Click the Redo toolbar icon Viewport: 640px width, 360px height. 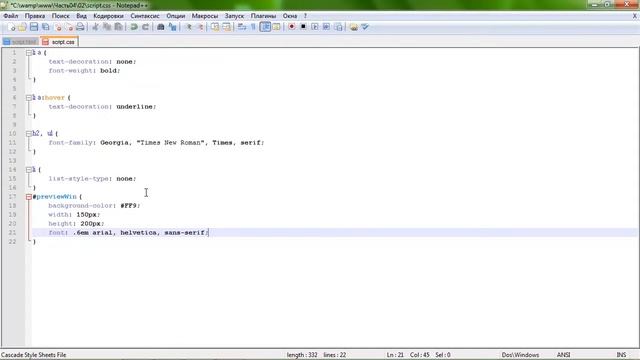coord(145,27)
